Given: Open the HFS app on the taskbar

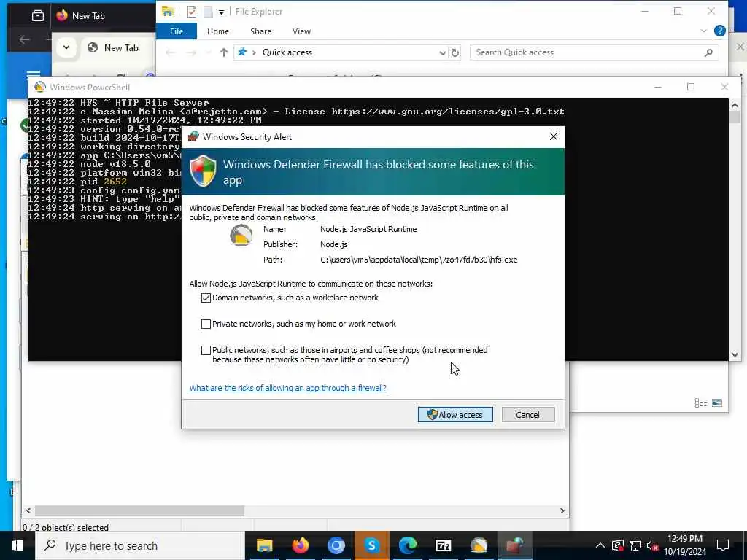Looking at the screenshot, I should pyautogui.click(x=479, y=545).
